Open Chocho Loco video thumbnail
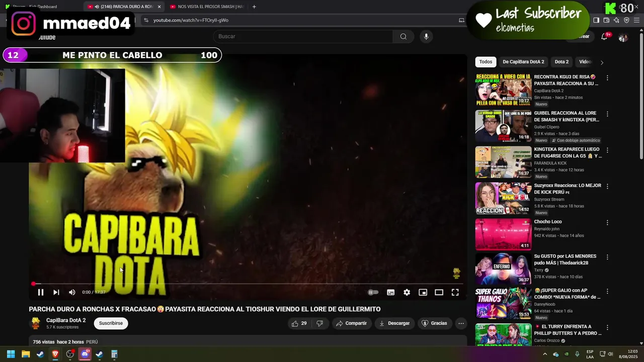This screenshot has height=362, width=644. coord(503,234)
